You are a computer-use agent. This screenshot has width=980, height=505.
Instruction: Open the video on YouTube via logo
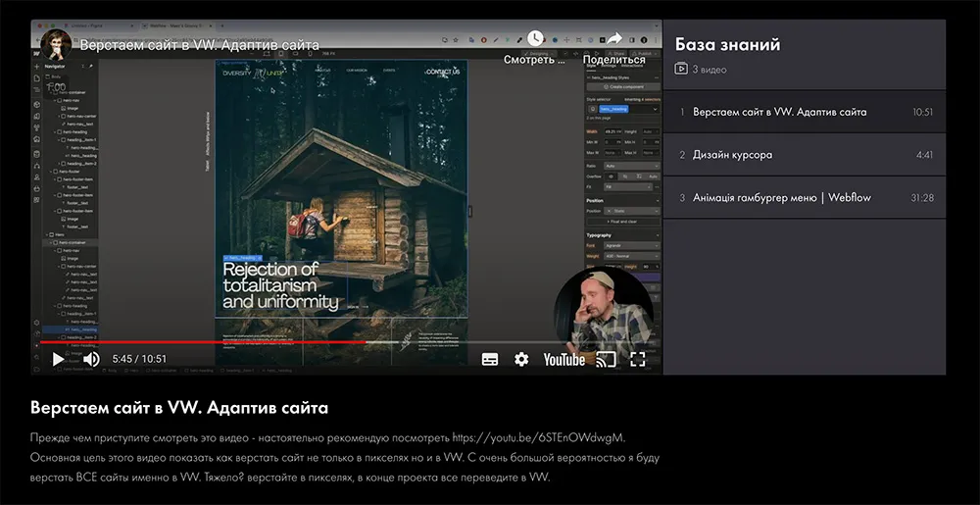click(x=563, y=359)
